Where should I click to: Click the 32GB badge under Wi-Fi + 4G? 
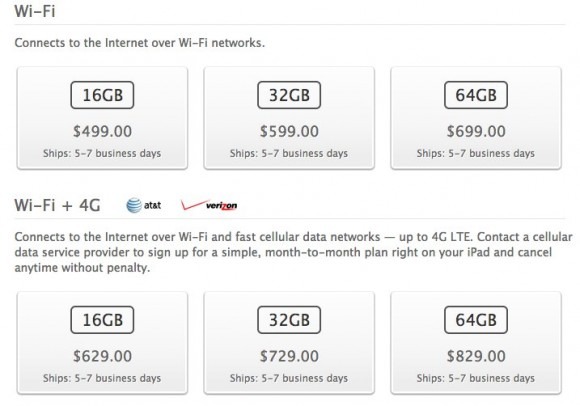coord(289,320)
